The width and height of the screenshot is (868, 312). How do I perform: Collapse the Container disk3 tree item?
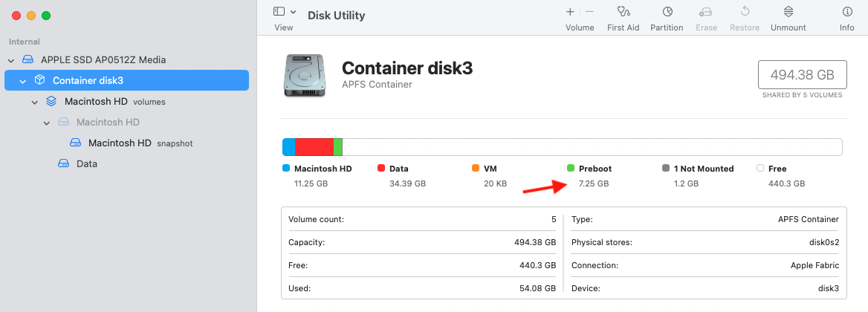(x=22, y=80)
